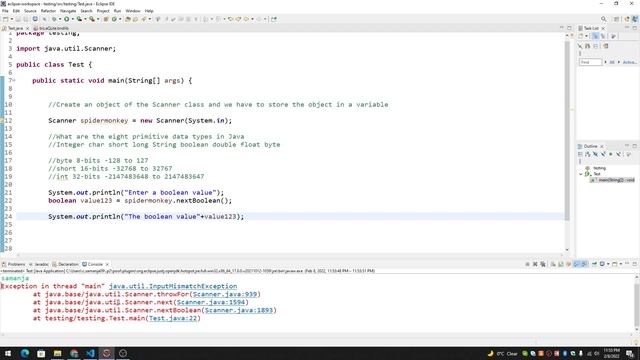Open the Refactor menu
This screenshot has width=640, height=360.
pos(48,11)
